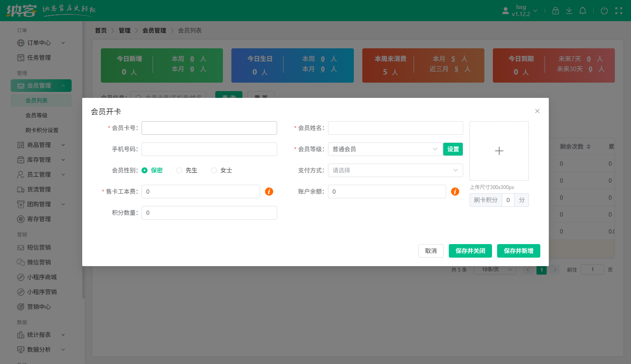The width and height of the screenshot is (631, 364).
Task: Click the plus icon to upload photo
Action: click(x=499, y=151)
